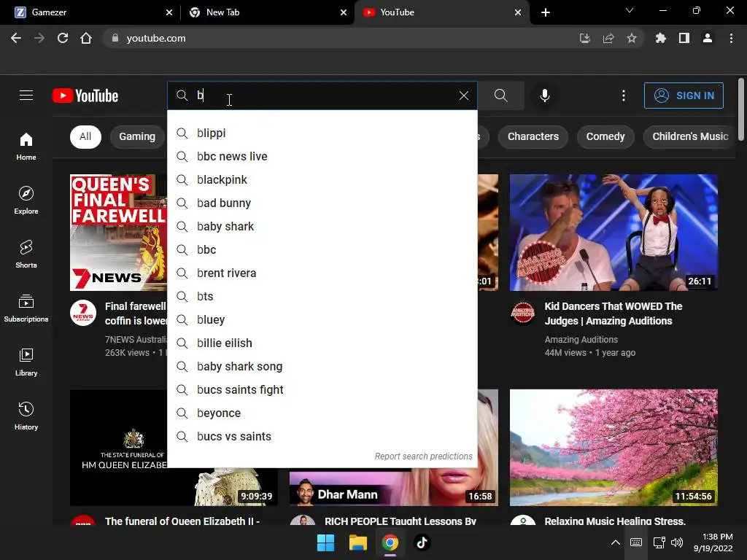Screen dimensions: 747x560
Task: Choose the 'bbc news live' suggestion
Action: 322,156
